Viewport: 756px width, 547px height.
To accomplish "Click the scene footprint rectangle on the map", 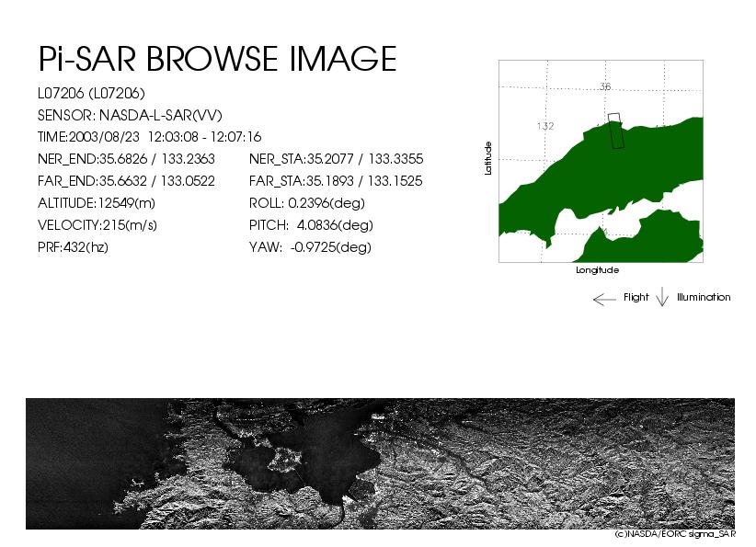I will 616,131.
